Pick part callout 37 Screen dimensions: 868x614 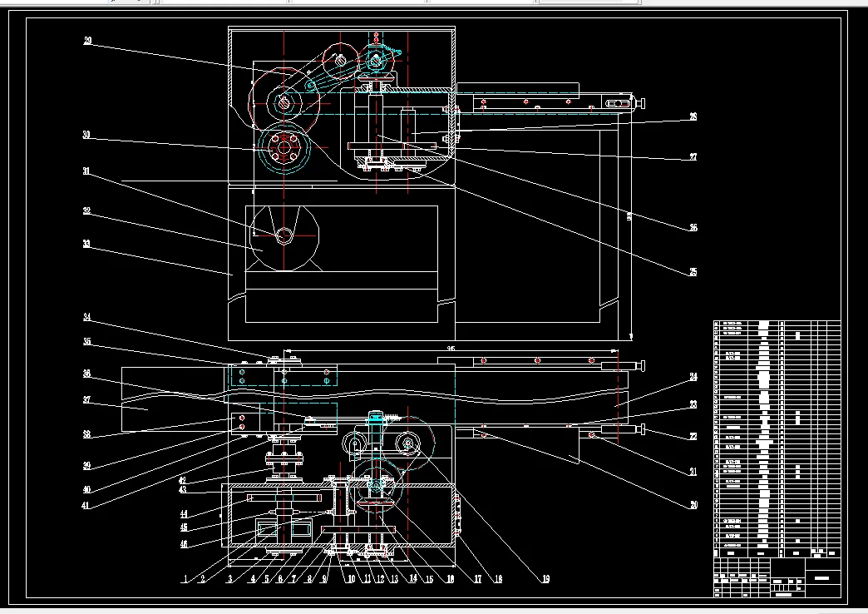[x=87, y=400]
